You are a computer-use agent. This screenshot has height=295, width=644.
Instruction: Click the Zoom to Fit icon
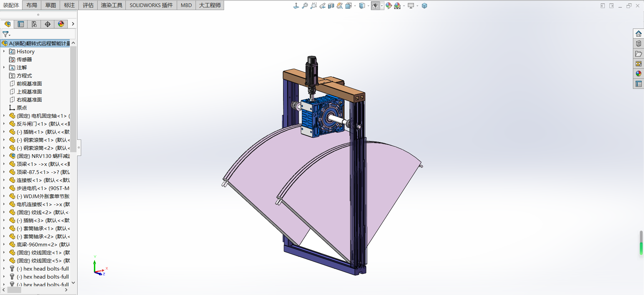coord(305,6)
